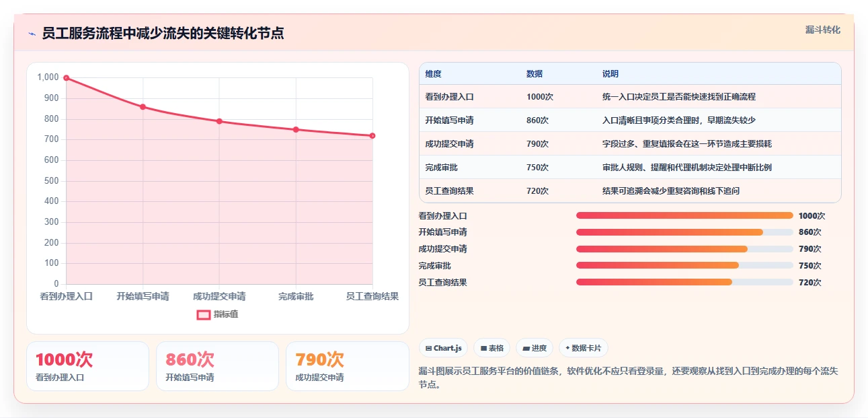
Task: Select chart data point for 开始填写申请
Action: [x=143, y=106]
